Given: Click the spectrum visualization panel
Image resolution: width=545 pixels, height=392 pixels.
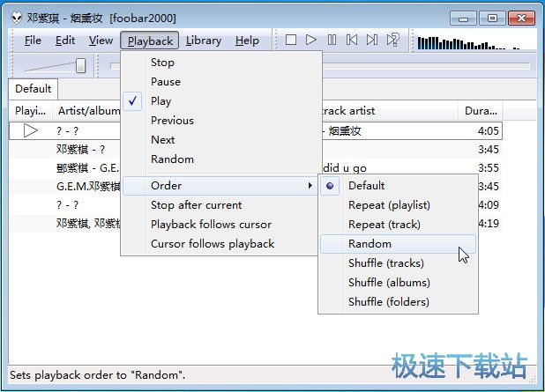Looking at the screenshot, I should (476, 42).
